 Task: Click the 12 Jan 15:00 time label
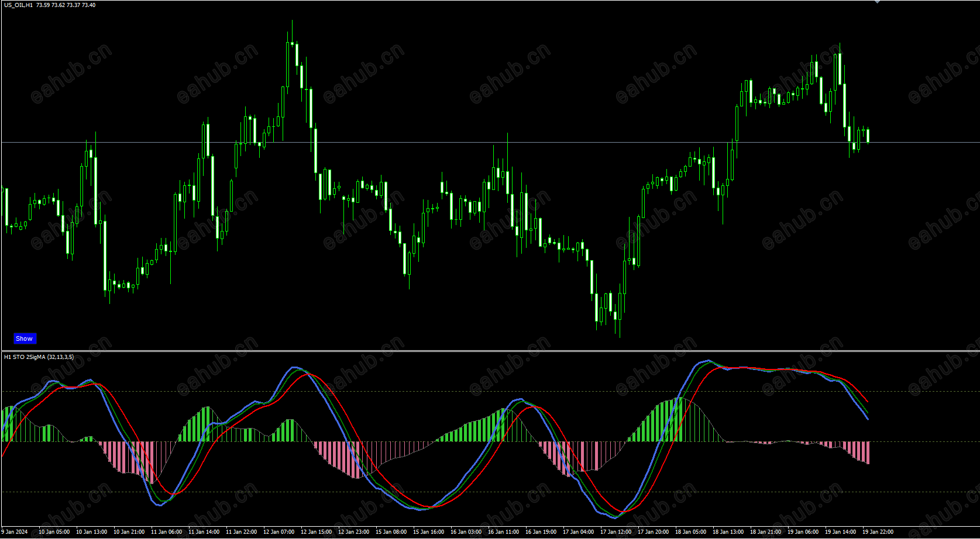click(316, 532)
